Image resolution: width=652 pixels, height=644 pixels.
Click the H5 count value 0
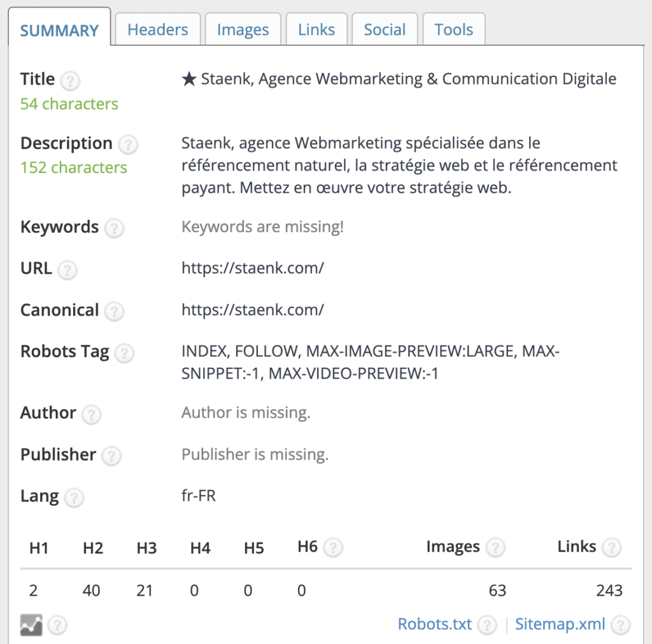tap(248, 591)
